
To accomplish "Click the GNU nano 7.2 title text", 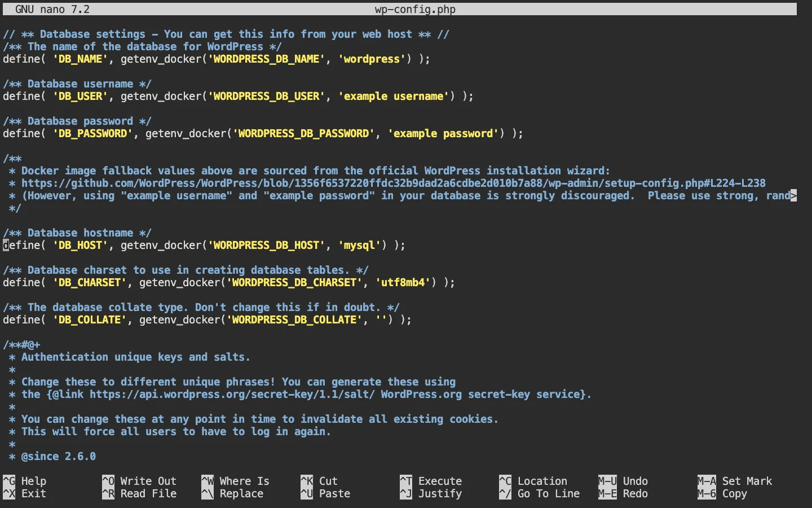I will (x=52, y=9).
